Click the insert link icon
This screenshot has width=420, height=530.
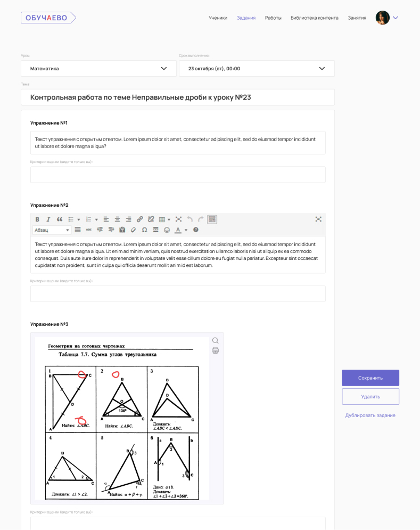coord(140,219)
